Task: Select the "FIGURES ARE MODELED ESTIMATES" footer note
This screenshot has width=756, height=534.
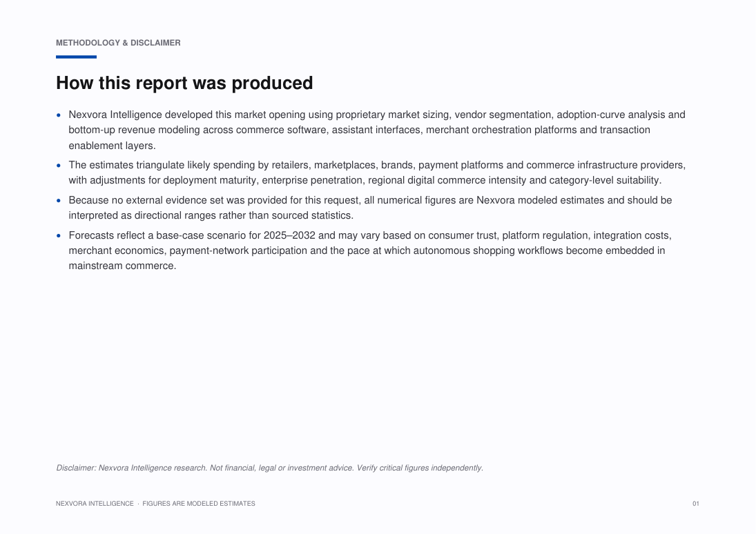Action: tap(199, 504)
